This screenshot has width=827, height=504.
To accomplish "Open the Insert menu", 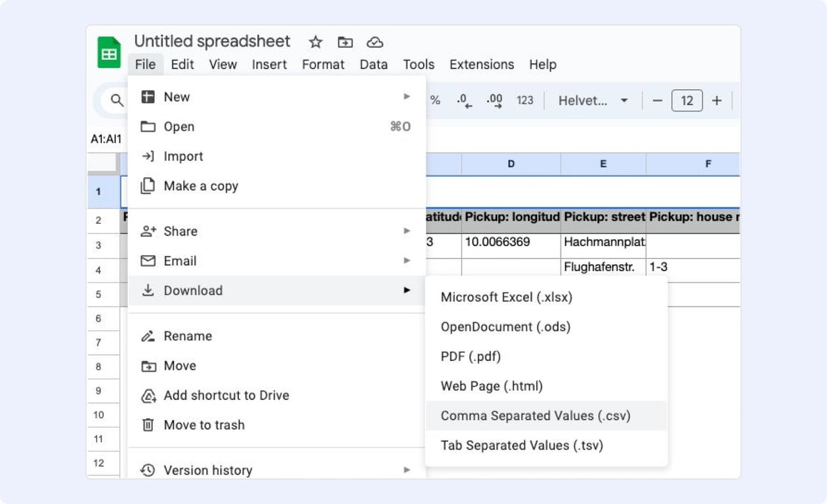I will [270, 64].
